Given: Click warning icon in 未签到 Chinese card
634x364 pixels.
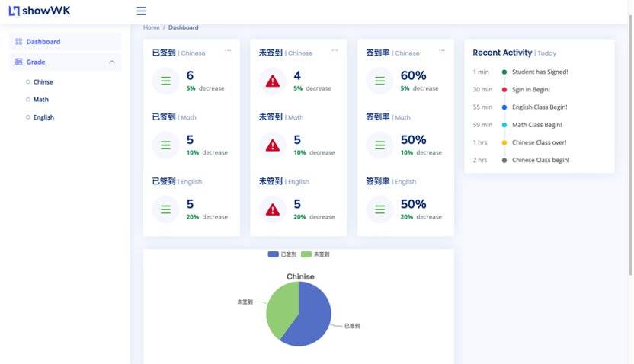Looking at the screenshot, I should point(273,81).
